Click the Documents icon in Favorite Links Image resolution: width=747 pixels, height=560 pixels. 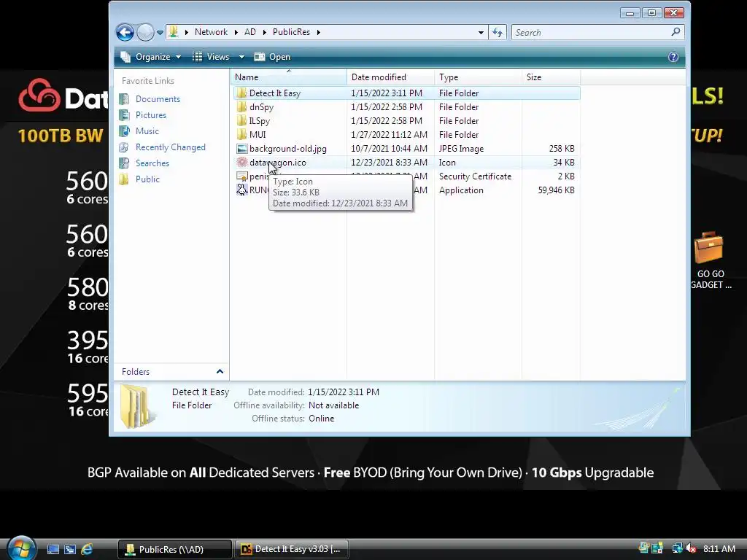[124, 99]
